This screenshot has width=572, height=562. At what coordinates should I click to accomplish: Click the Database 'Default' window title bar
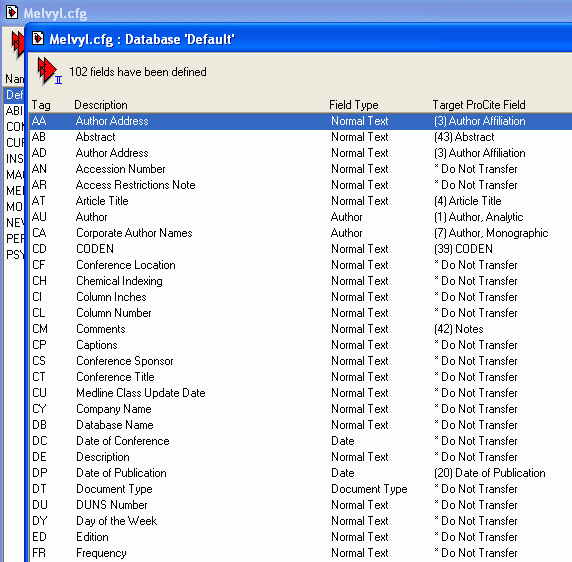298,39
